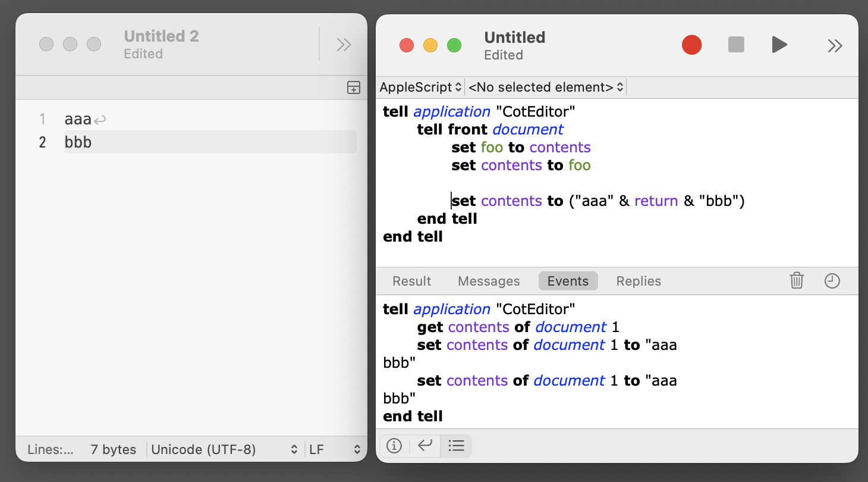The image size is (868, 482).
Task: Toggle the info accessory view with the ⓘ icon
Action: click(x=394, y=446)
